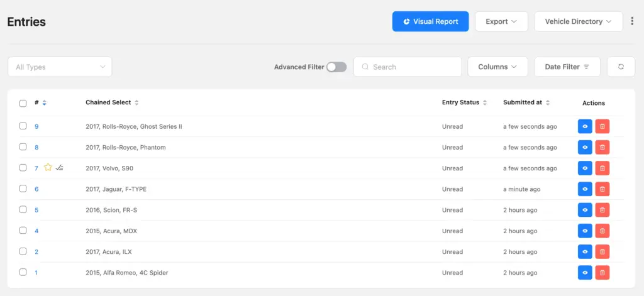Click '2015, Alfa Romeo, 4C Spider' cell
The width and height of the screenshot is (644, 296).
pyautogui.click(x=127, y=273)
